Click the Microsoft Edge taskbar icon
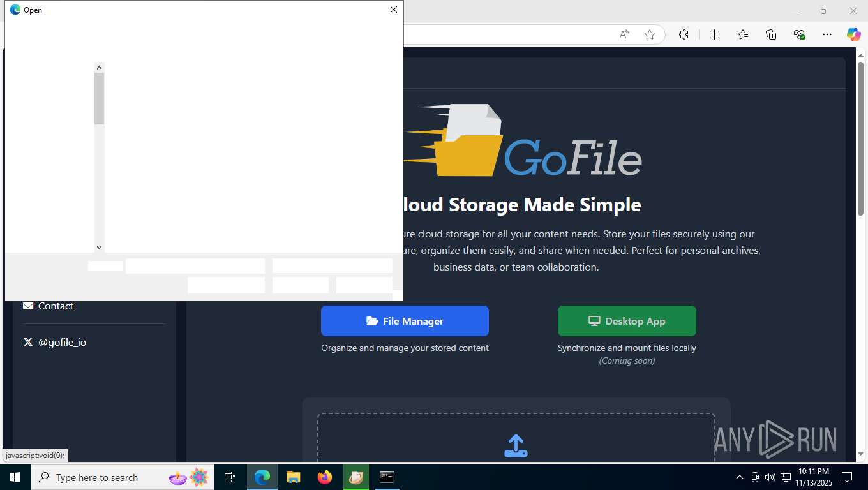This screenshot has width=868, height=490. [262, 477]
